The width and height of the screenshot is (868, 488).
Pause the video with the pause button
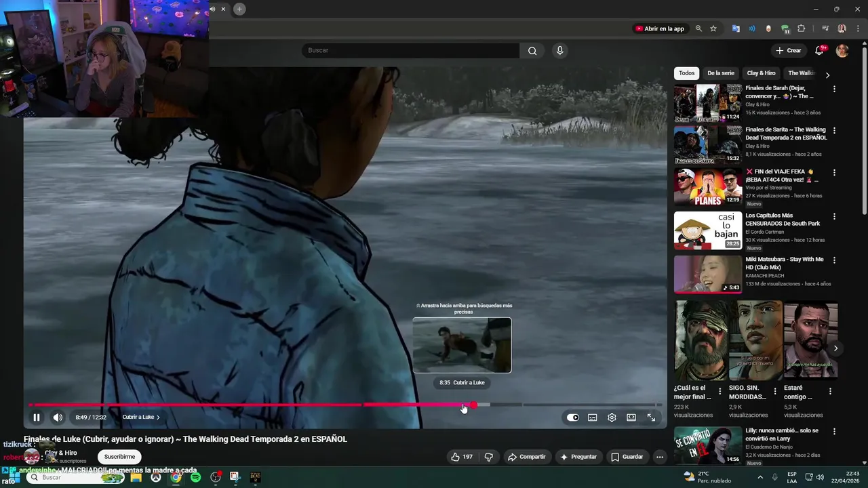pos(37,418)
